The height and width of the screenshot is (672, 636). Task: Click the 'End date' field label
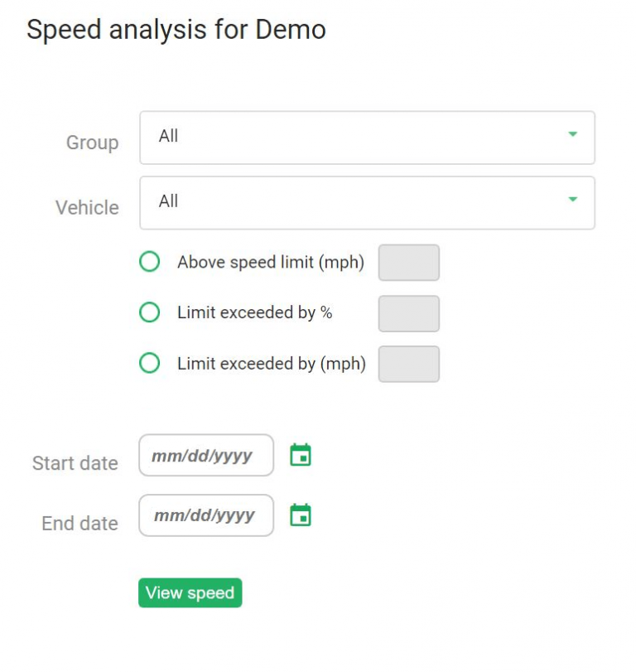click(x=79, y=524)
